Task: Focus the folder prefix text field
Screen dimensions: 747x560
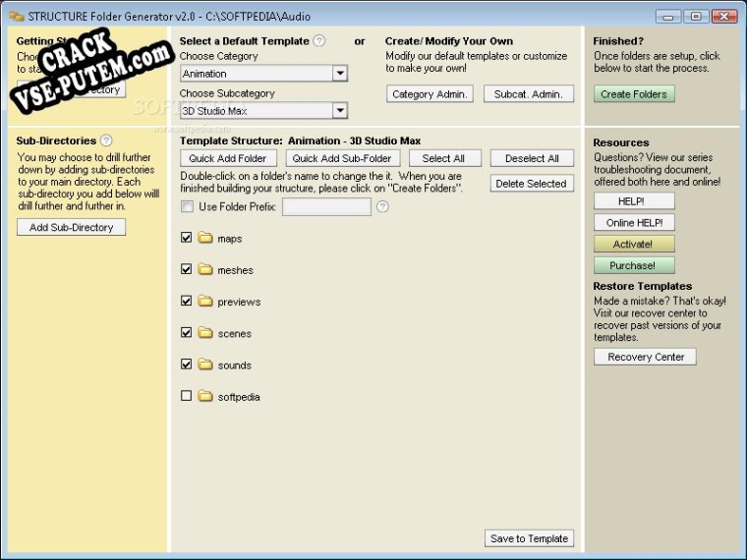Action: [326, 206]
